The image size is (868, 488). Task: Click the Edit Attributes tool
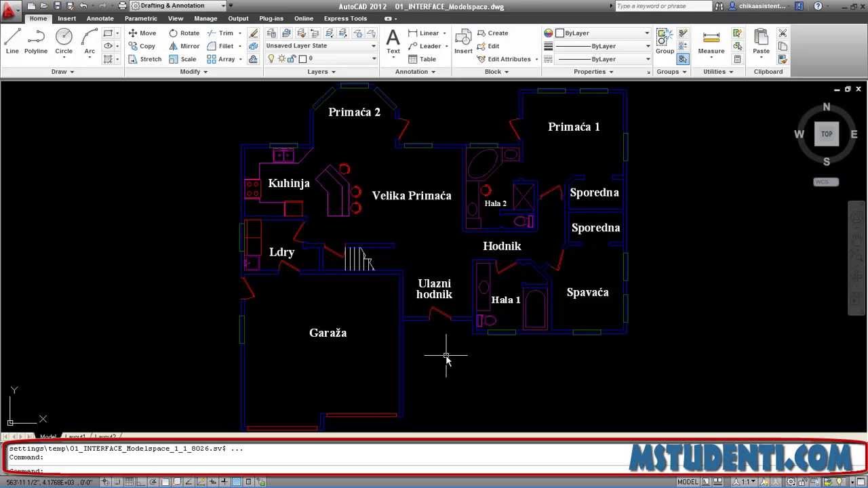point(504,59)
